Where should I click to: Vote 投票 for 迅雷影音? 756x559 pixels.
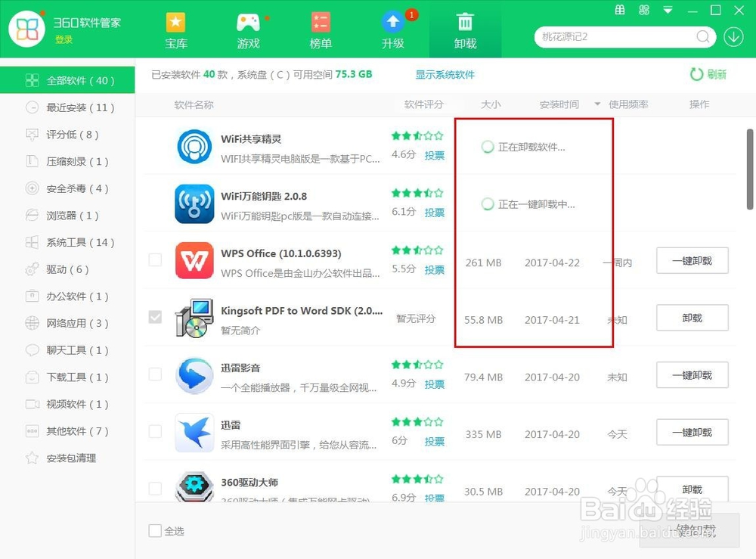click(435, 384)
